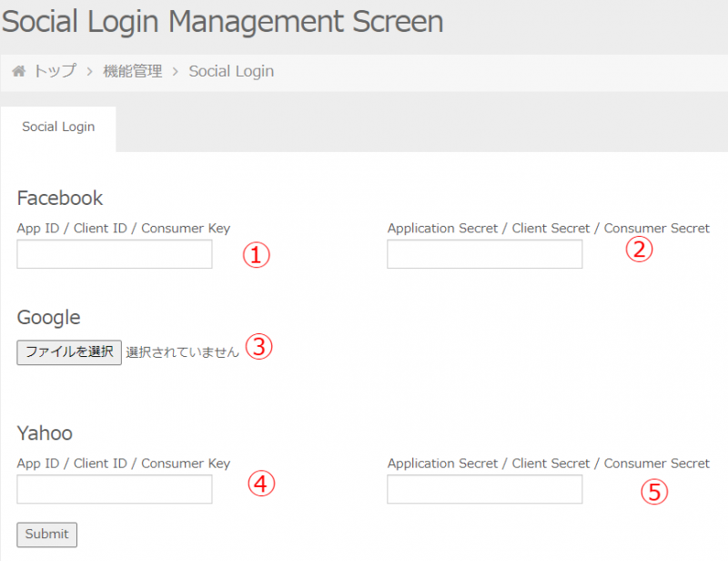Click the circled number 5 marker
The width and height of the screenshot is (728, 561).
pos(653,493)
